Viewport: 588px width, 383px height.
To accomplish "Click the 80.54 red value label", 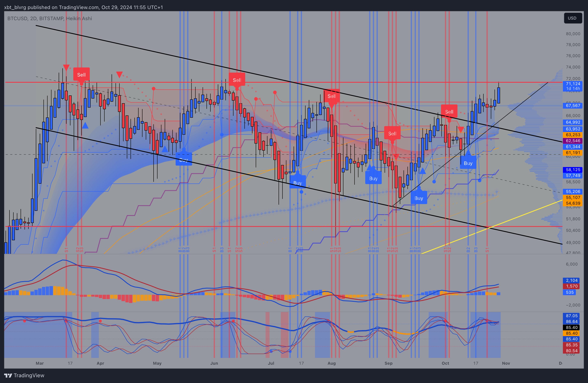I will [x=572, y=351].
